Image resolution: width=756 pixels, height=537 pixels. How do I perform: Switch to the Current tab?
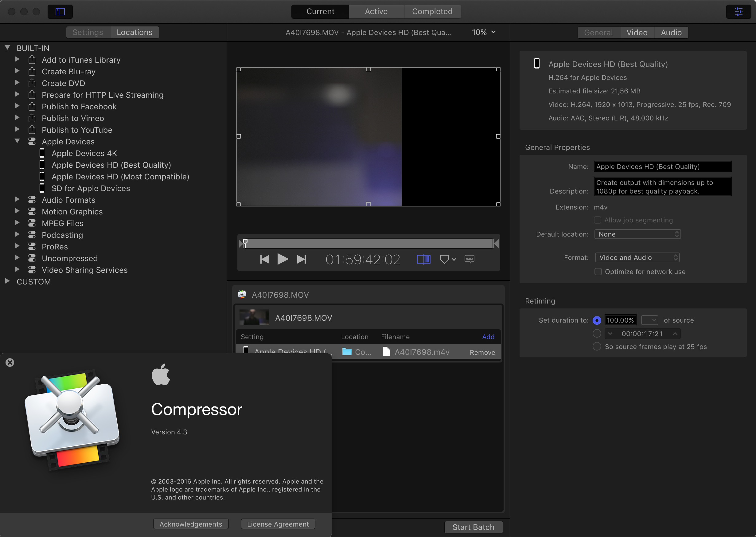320,12
